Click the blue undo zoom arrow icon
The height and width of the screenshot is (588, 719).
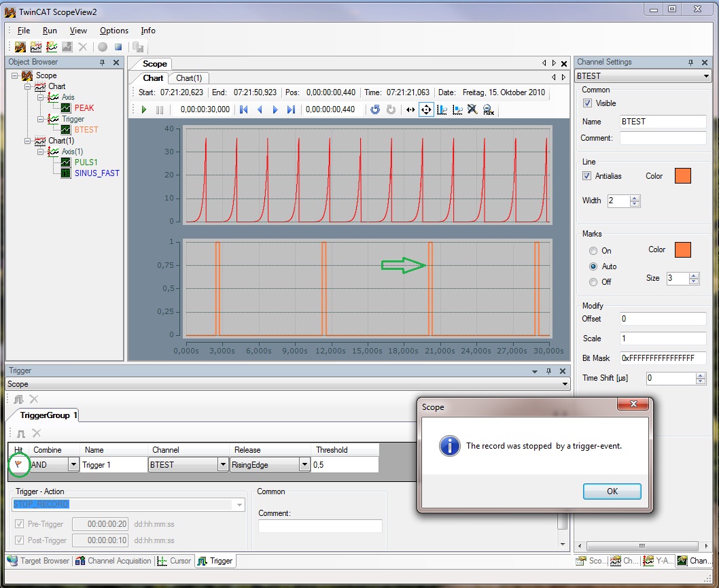(375, 109)
